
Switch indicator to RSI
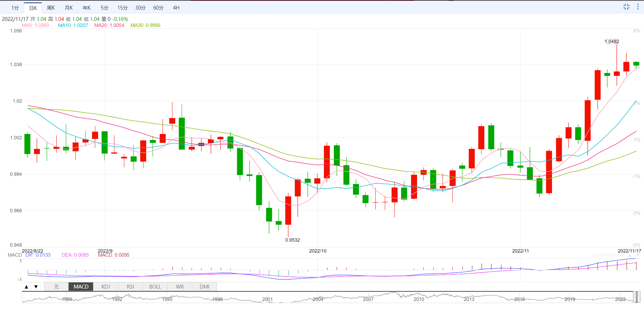tap(130, 287)
